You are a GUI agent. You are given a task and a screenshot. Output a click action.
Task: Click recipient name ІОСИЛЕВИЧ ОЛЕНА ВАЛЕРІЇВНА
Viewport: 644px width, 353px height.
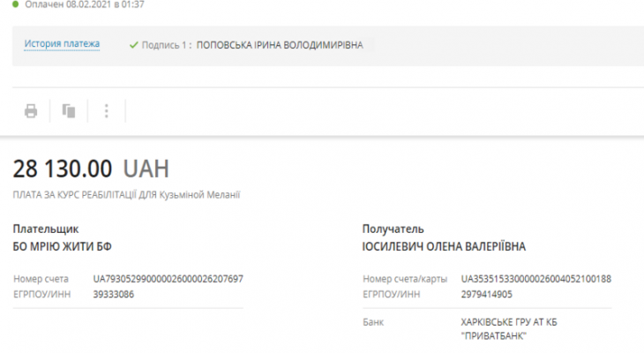point(444,246)
